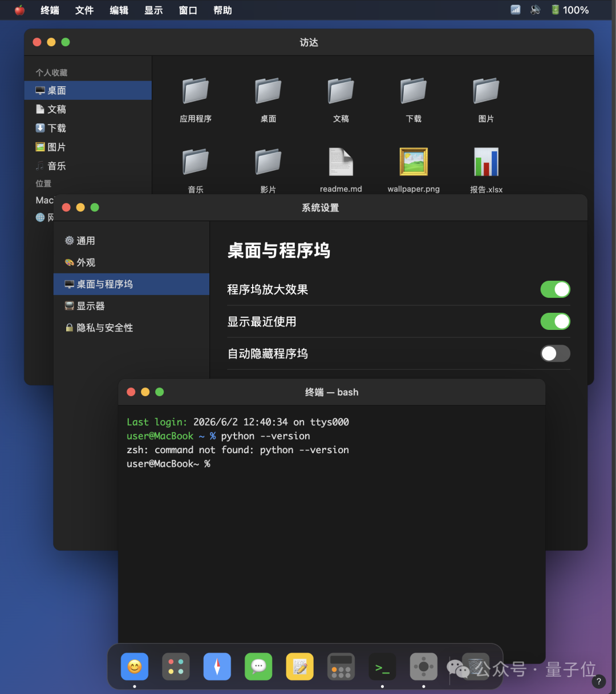The height and width of the screenshot is (694, 616).
Task: Open the 编辑 menu
Action: point(119,10)
